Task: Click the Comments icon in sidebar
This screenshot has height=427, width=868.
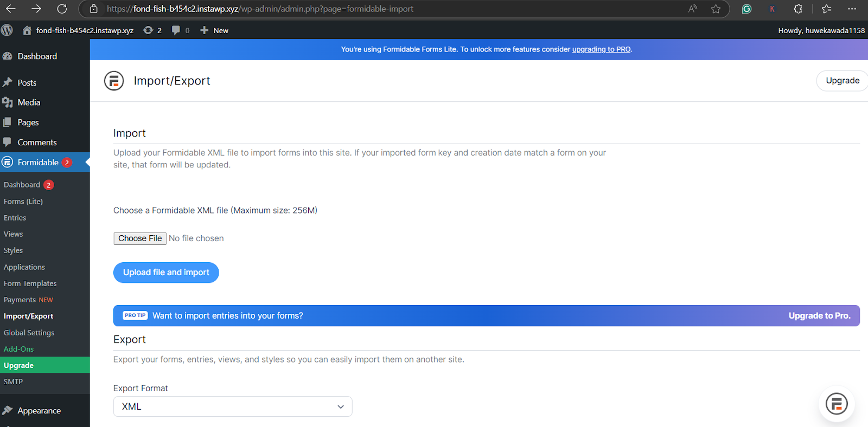Action: (x=7, y=142)
